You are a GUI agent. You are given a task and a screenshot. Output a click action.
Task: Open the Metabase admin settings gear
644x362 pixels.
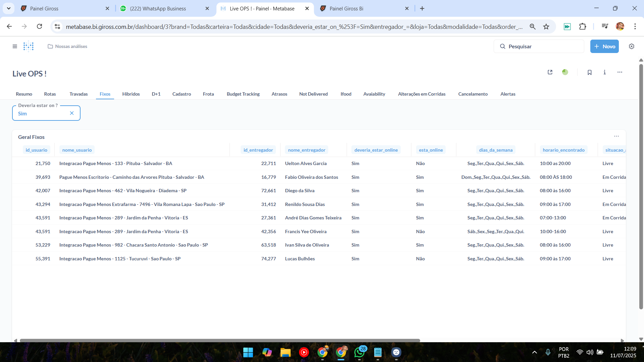point(632,46)
